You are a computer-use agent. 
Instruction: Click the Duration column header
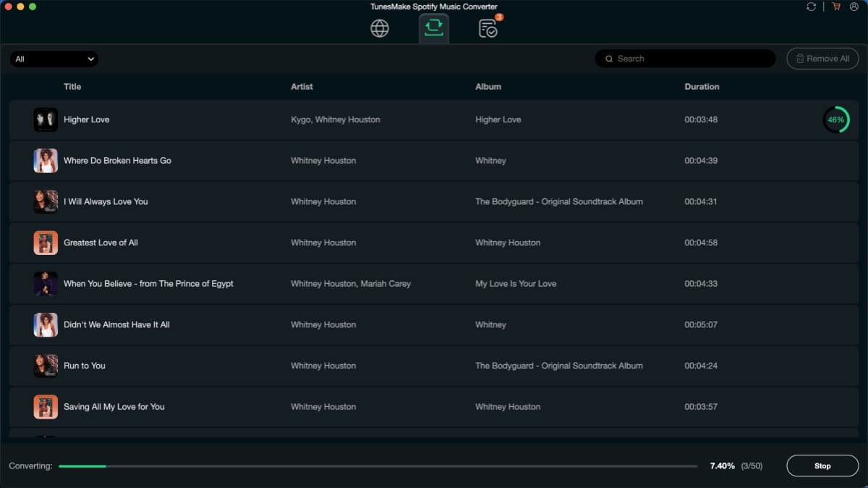tap(702, 87)
